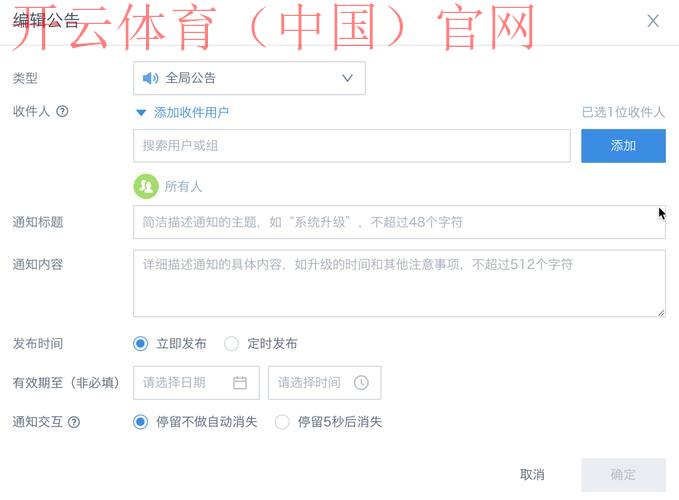This screenshot has width=679, height=500.
Task: Click the 添加收件用户 link
Action: tap(191, 113)
